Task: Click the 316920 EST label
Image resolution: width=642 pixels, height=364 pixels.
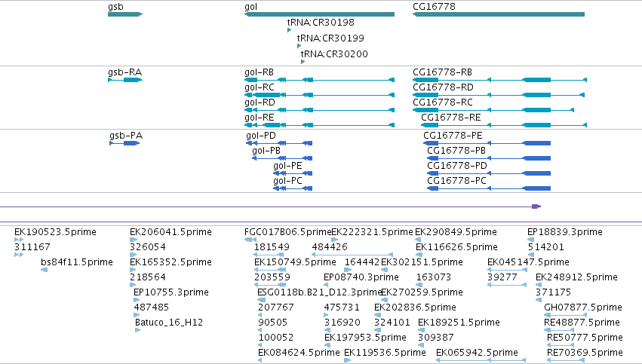Action: pyautogui.click(x=343, y=323)
